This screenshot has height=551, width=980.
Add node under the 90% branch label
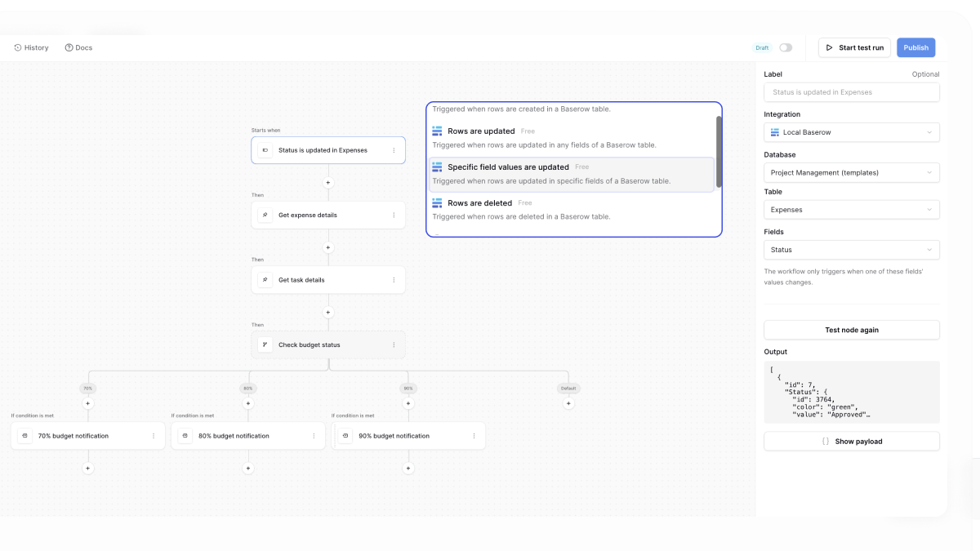(408, 403)
